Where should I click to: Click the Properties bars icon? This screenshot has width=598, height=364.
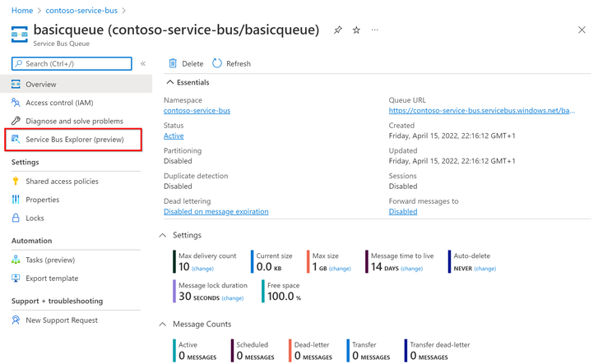(16, 200)
